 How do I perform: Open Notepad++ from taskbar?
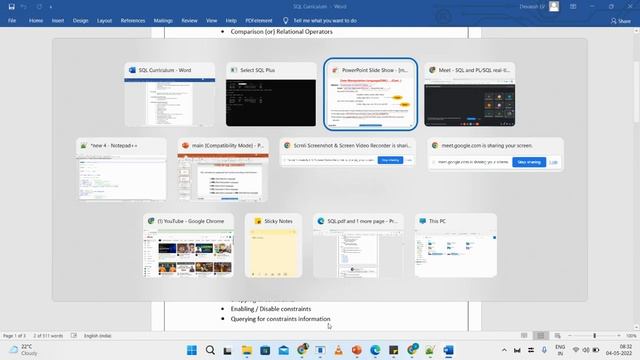tap(430, 350)
